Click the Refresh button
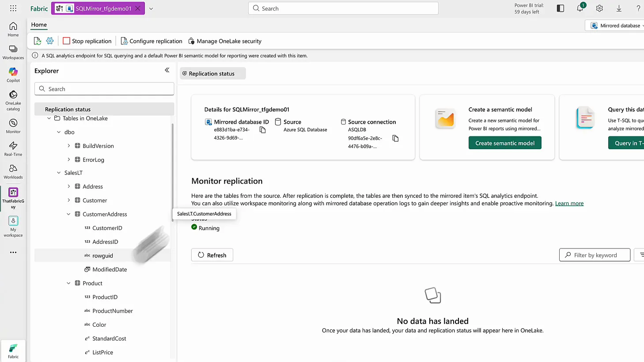This screenshot has height=362, width=644. tap(212, 255)
